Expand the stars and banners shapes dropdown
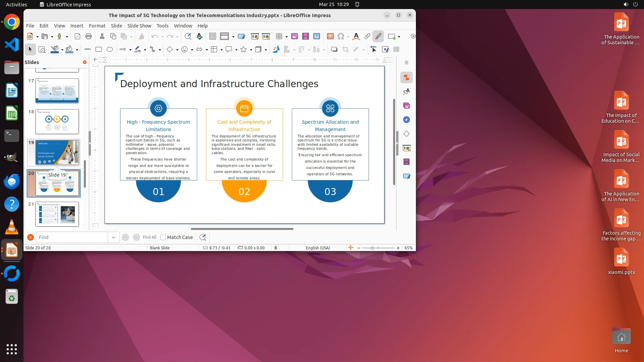 tap(251, 50)
